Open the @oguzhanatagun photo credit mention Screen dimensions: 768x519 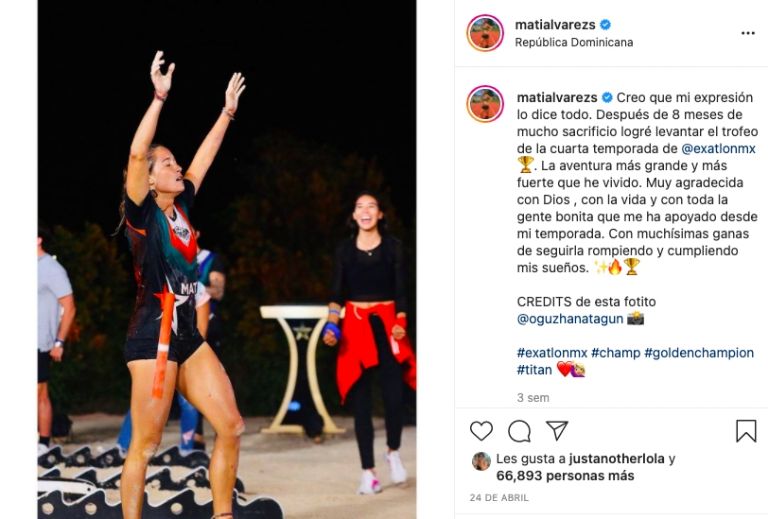(x=570, y=319)
